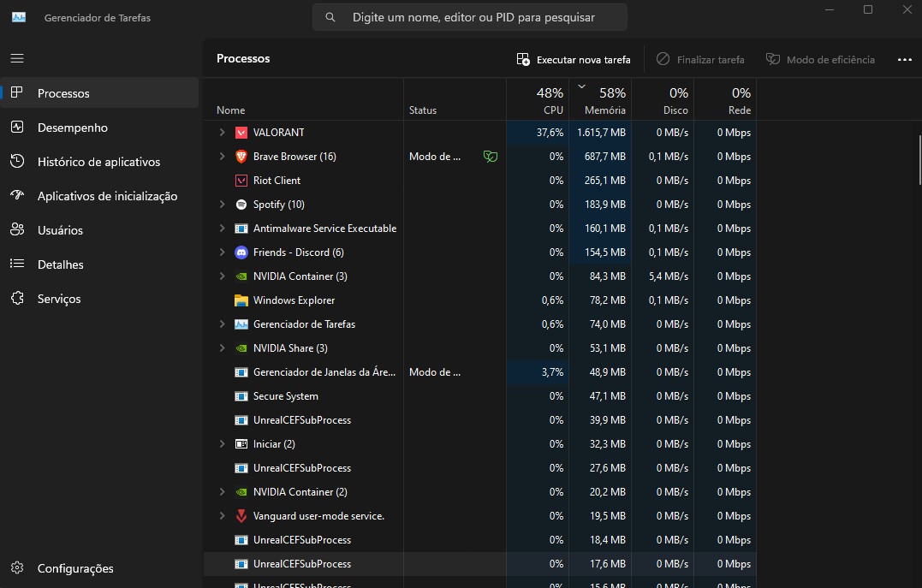
Task: Go to Aplicativos de inicialização
Action: 100,196
